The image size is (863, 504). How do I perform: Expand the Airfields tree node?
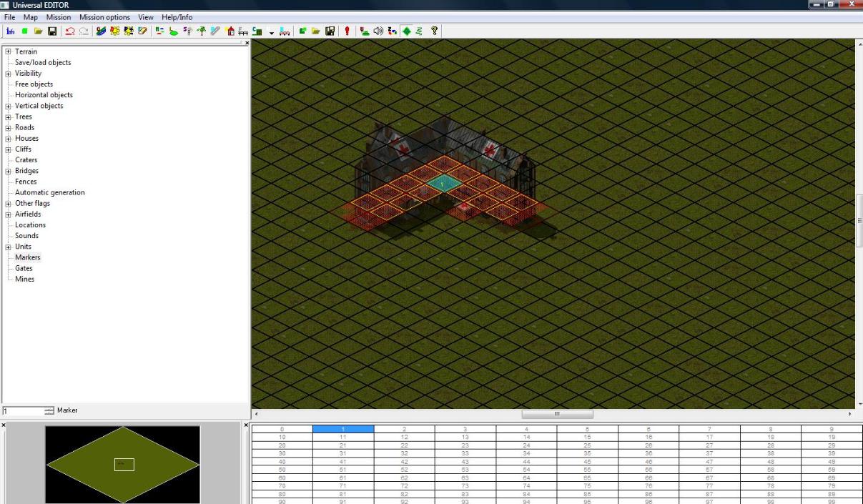9,214
